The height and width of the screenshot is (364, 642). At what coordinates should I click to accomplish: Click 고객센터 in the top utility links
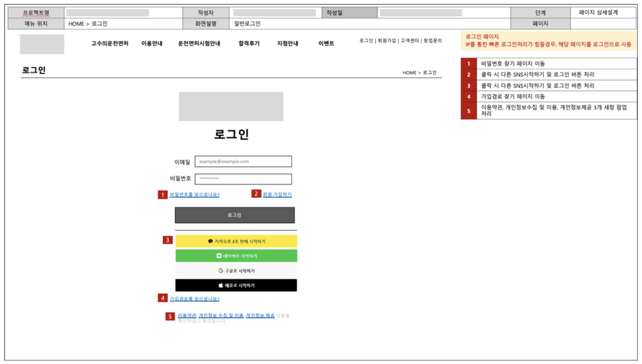point(410,41)
